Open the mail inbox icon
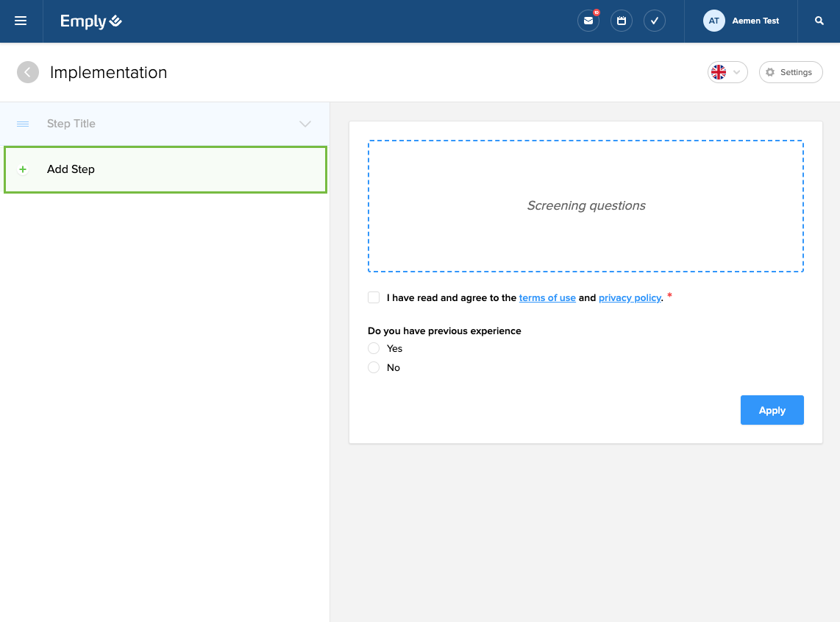This screenshot has width=840, height=622. pos(588,21)
